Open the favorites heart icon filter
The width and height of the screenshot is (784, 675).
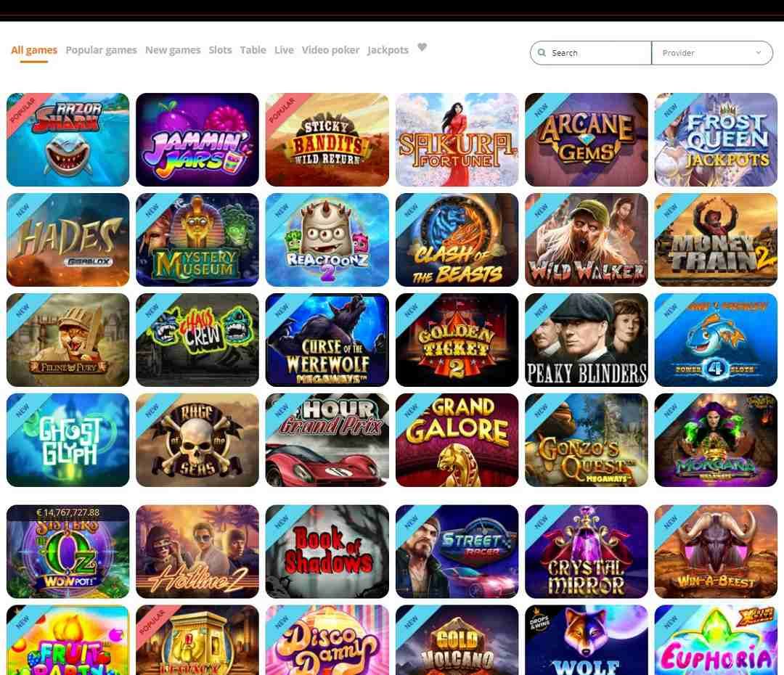pos(422,47)
